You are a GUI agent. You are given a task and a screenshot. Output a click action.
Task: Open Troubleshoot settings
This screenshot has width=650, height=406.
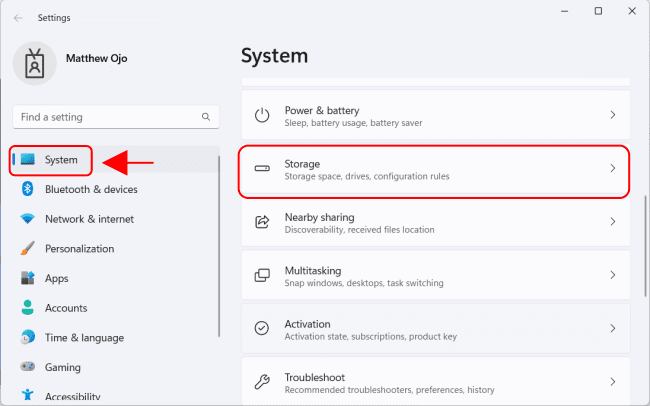coord(435,382)
